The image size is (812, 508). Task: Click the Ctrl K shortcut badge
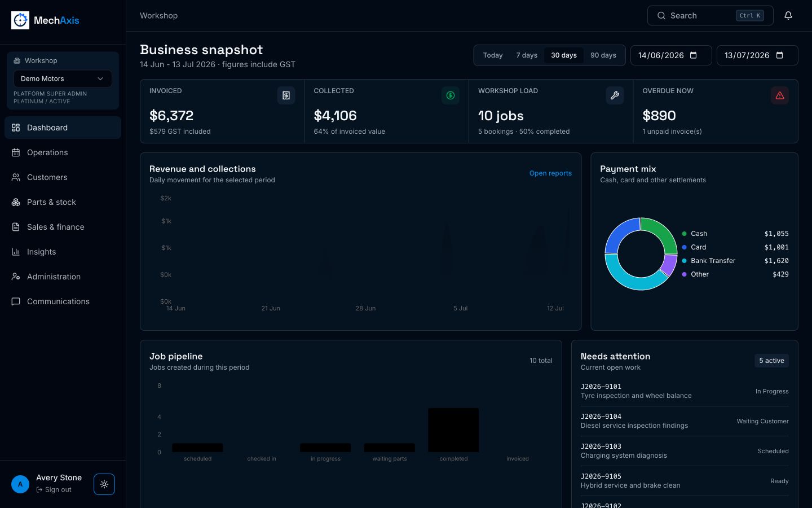point(750,16)
